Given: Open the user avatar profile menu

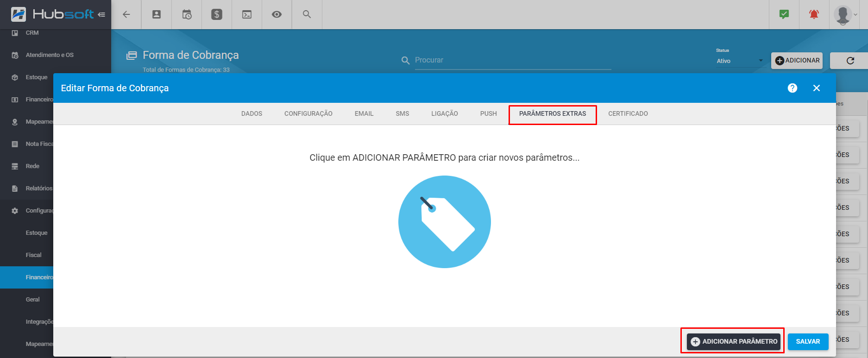Looking at the screenshot, I should click(x=846, y=14).
